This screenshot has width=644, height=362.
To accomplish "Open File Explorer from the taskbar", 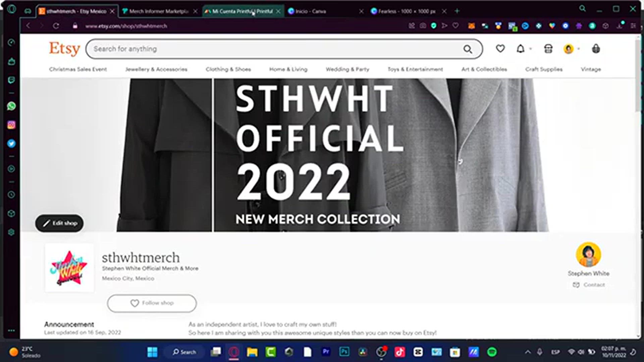I will coord(252,352).
